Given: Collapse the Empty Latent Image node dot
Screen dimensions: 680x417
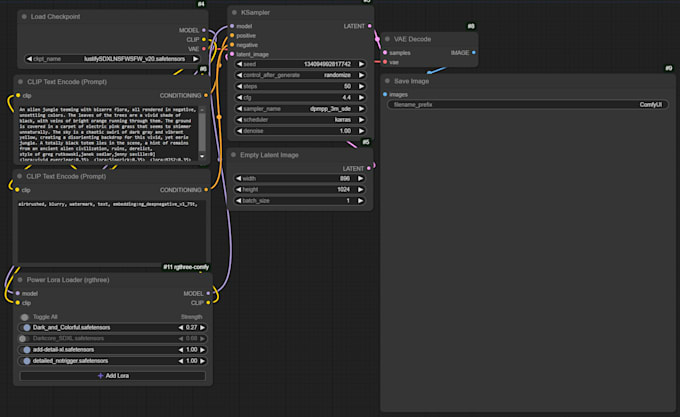Looking at the screenshot, I should tap(233, 155).
